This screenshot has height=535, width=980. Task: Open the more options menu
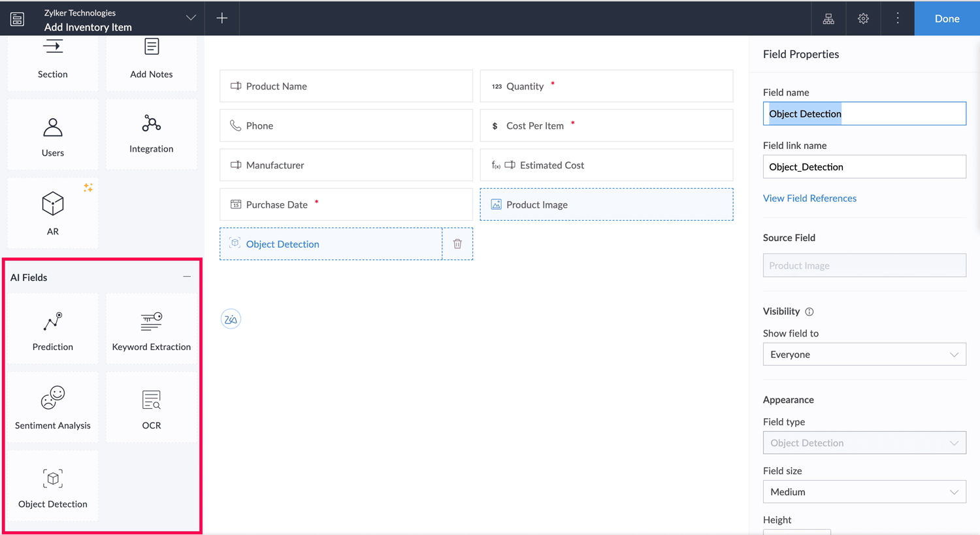[x=898, y=18]
